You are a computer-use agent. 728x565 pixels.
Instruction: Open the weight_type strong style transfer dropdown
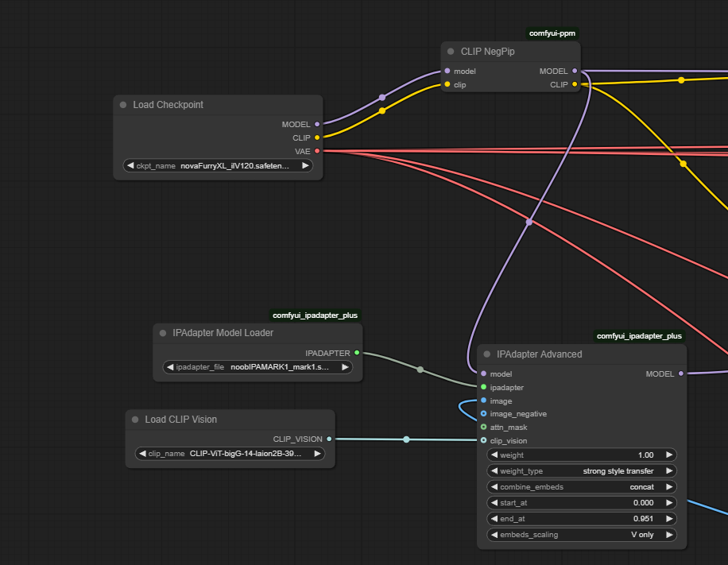[582, 470]
